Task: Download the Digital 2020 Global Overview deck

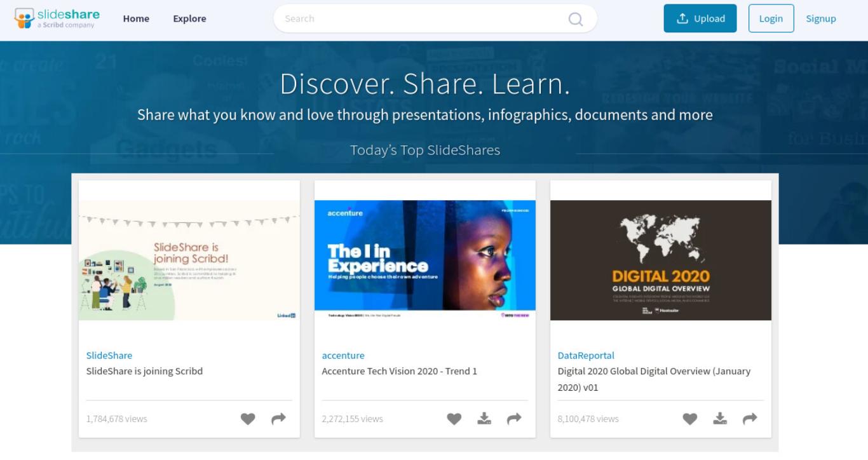Action: pos(720,418)
